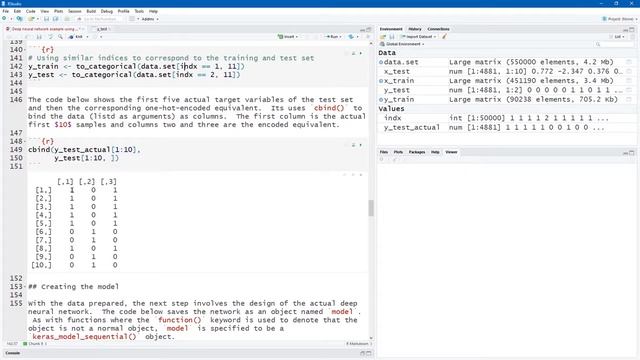This screenshot has width=640, height=360.
Task: Open the Edit menu
Action: click(x=17, y=11)
